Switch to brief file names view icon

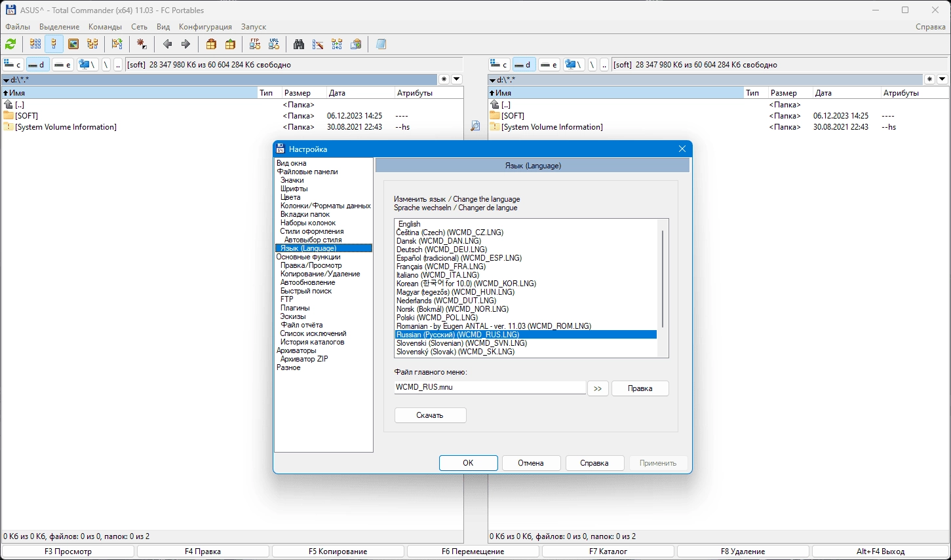35,45
